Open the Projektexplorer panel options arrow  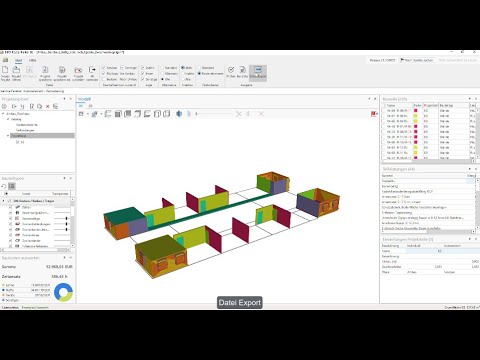(x=64, y=99)
